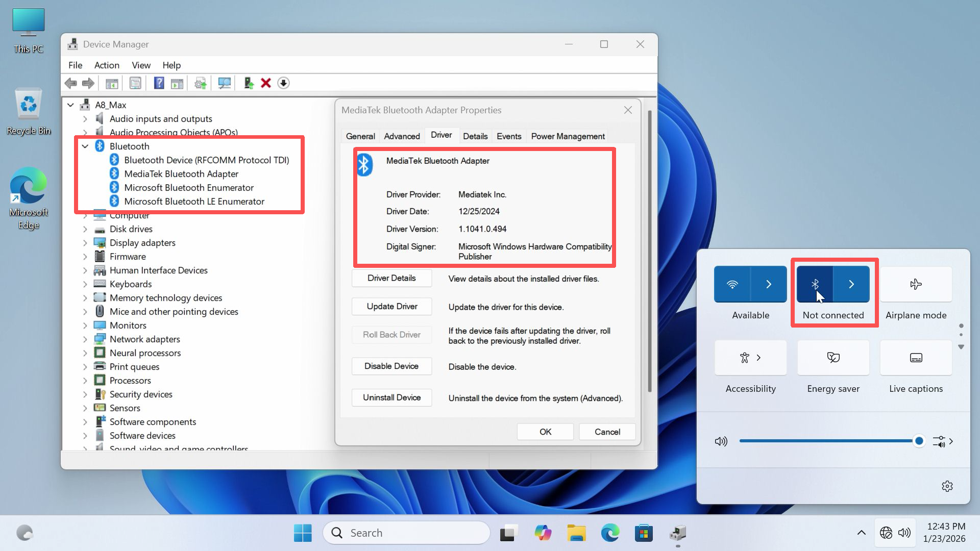Toggle Airplane mode on
The image size is (980, 551).
click(916, 284)
